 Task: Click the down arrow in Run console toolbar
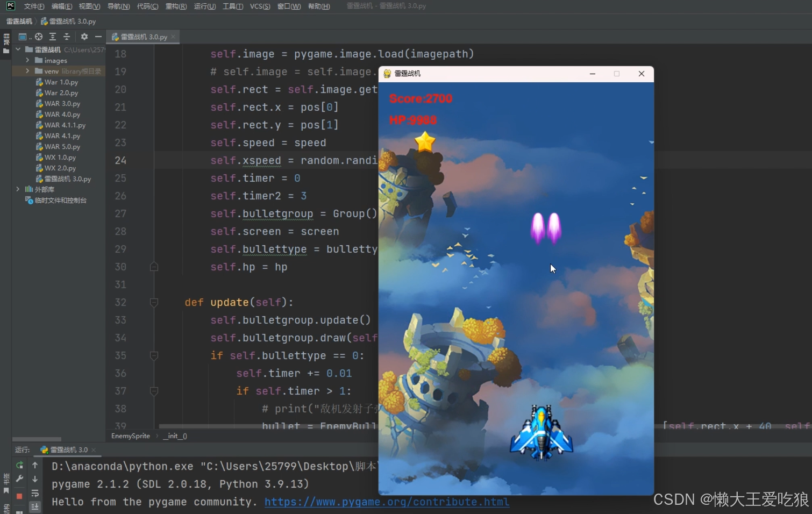tap(35, 479)
